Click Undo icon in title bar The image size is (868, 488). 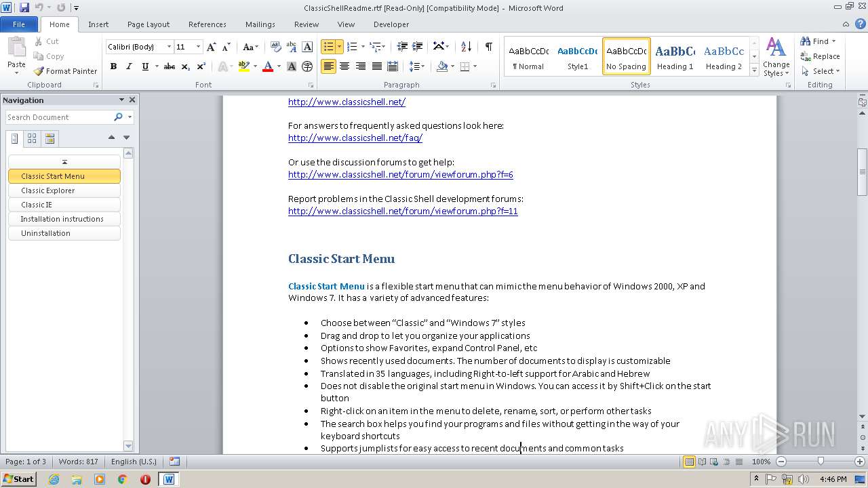click(39, 7)
